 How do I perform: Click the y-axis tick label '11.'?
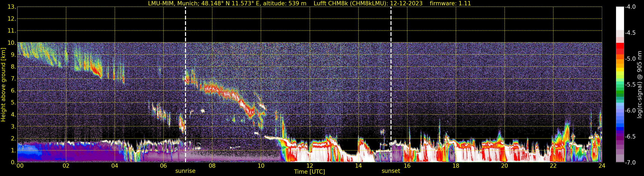[x=12, y=31]
